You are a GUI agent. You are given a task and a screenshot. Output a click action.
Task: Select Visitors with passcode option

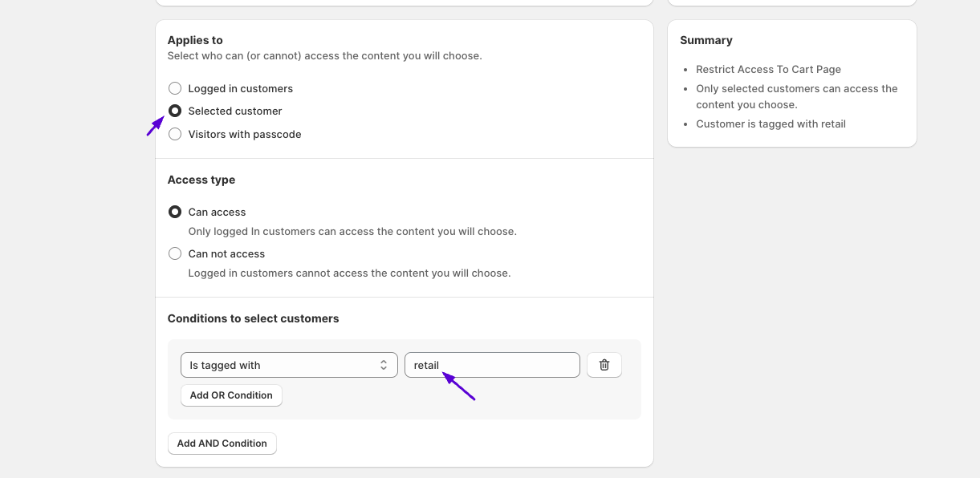[x=175, y=134]
